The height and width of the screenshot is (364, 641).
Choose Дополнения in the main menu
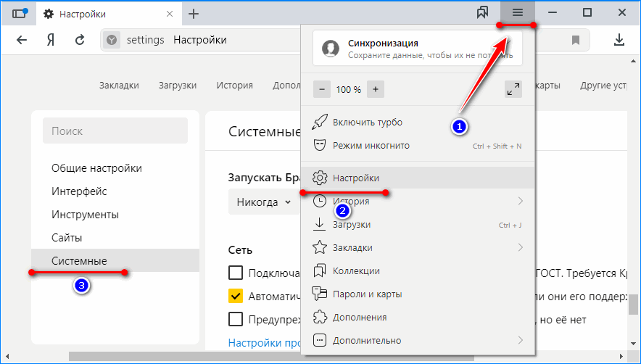click(418, 317)
